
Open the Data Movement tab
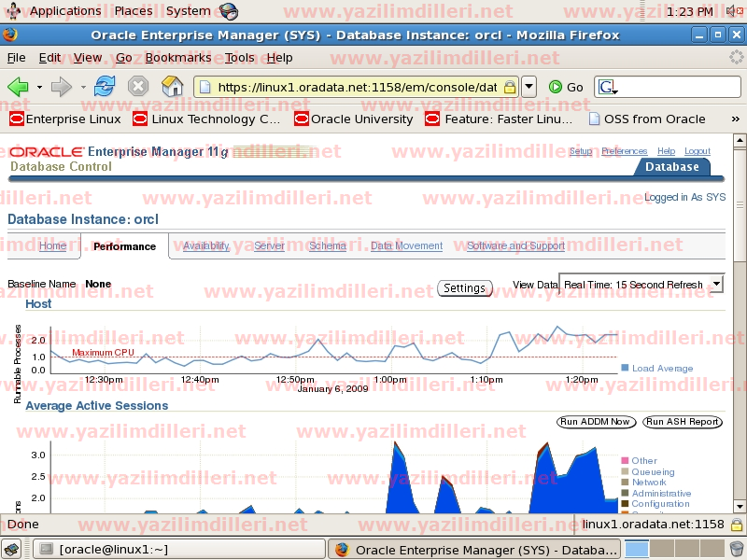point(406,246)
